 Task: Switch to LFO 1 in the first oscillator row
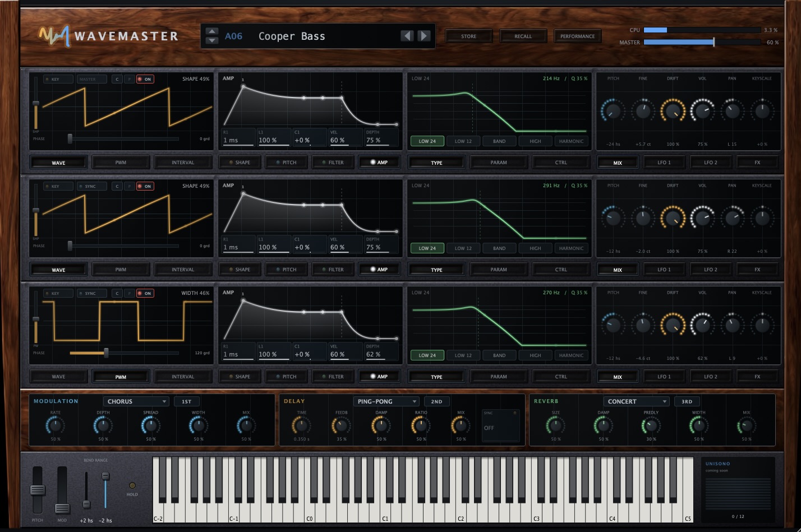pos(664,163)
